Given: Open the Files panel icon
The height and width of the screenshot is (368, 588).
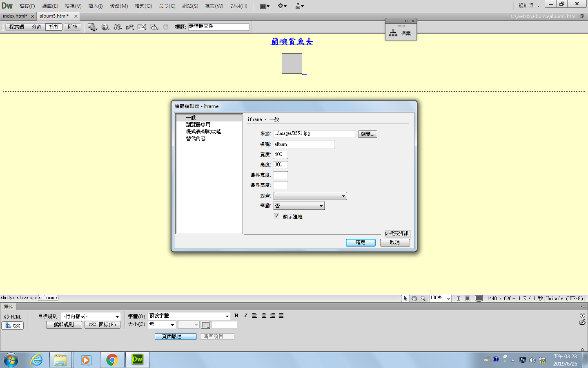Looking at the screenshot, I should [x=401, y=33].
